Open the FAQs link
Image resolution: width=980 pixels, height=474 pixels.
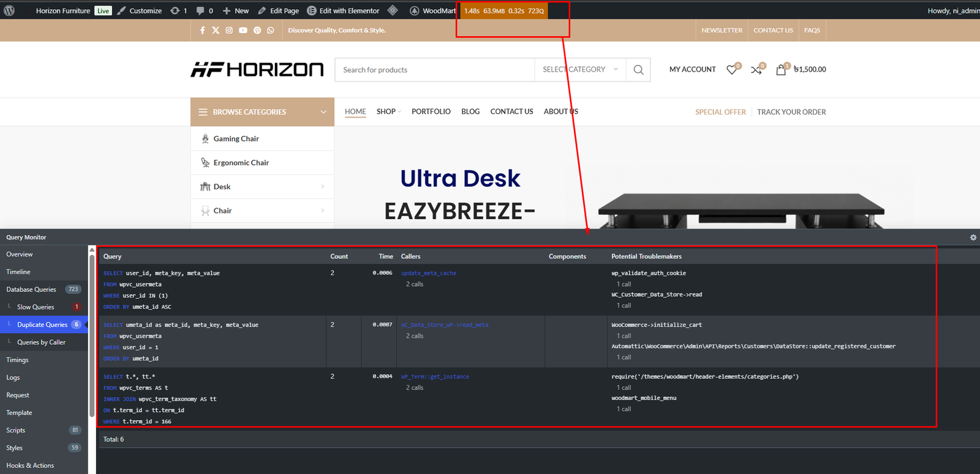(x=812, y=30)
